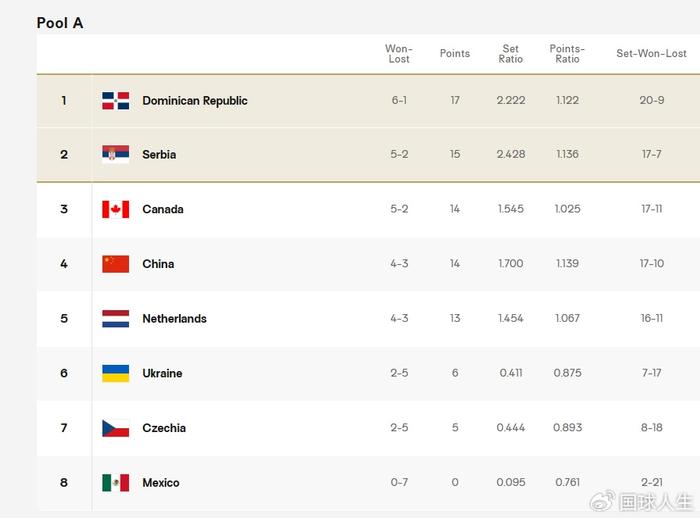Click the Dominican Republic flag icon
Viewport: 700px width, 518px height.
(116, 101)
